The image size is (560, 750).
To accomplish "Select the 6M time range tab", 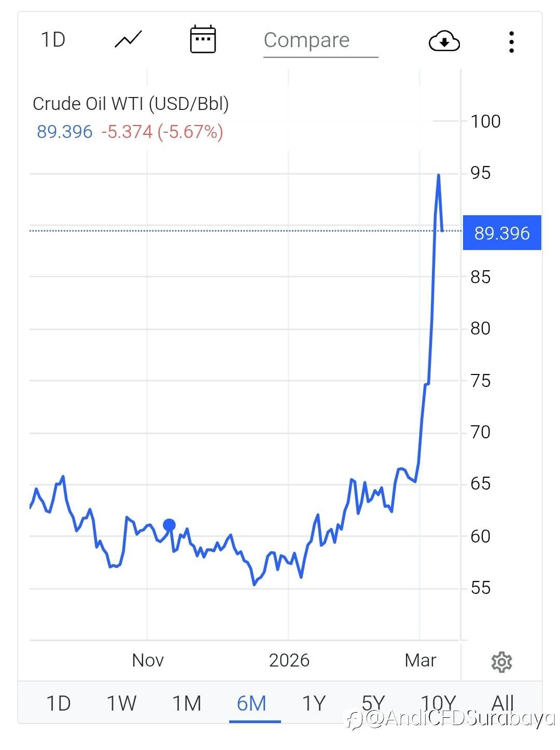I will (252, 703).
